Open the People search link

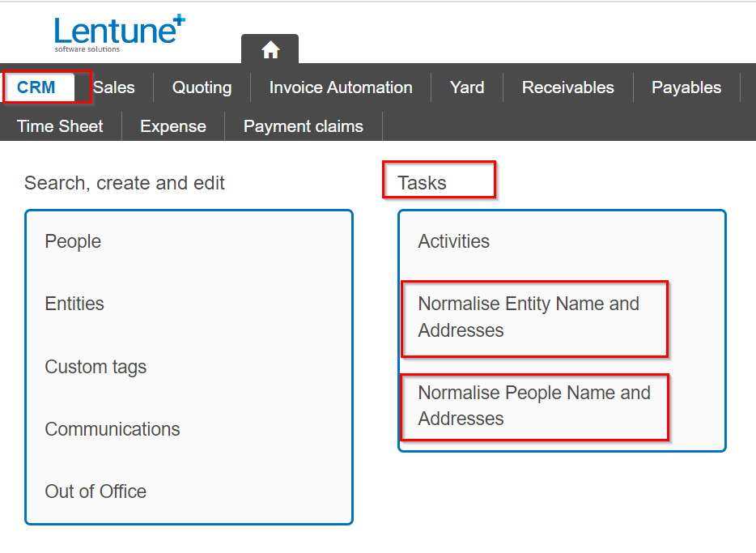[x=73, y=241]
